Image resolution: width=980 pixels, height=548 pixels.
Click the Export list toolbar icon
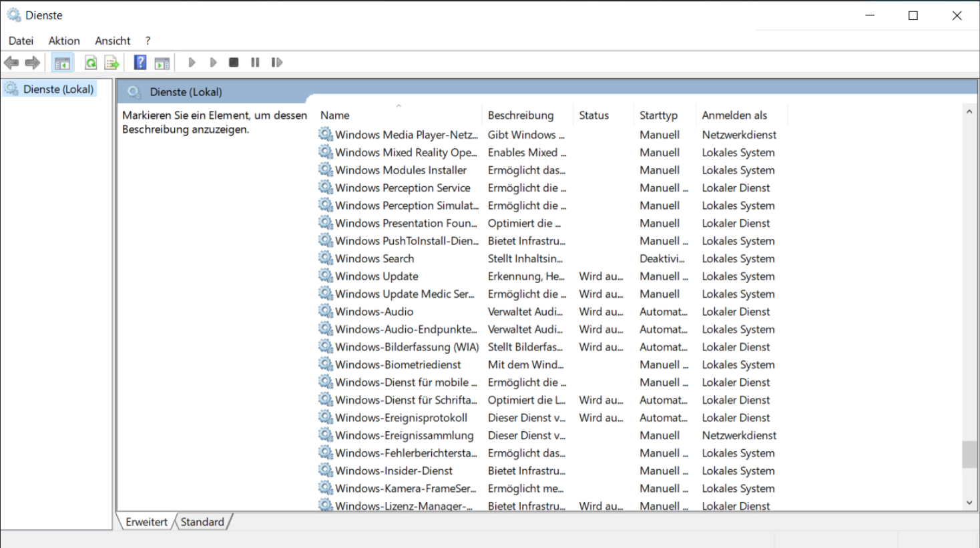point(111,63)
